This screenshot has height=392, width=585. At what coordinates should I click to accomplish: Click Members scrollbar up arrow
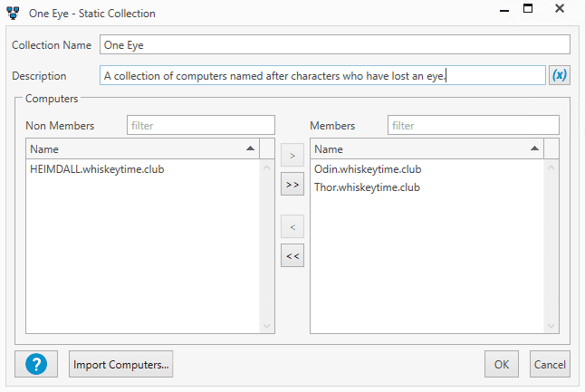coord(551,167)
